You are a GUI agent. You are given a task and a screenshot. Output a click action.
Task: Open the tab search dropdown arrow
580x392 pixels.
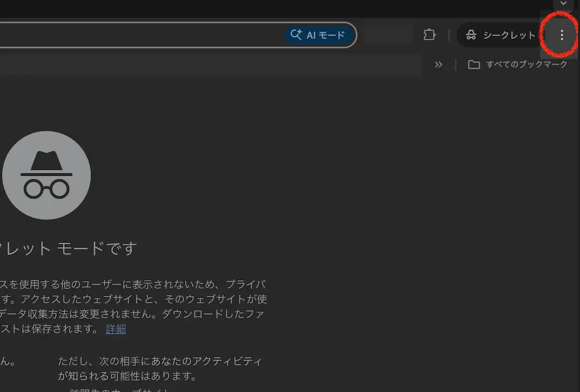[x=563, y=3]
